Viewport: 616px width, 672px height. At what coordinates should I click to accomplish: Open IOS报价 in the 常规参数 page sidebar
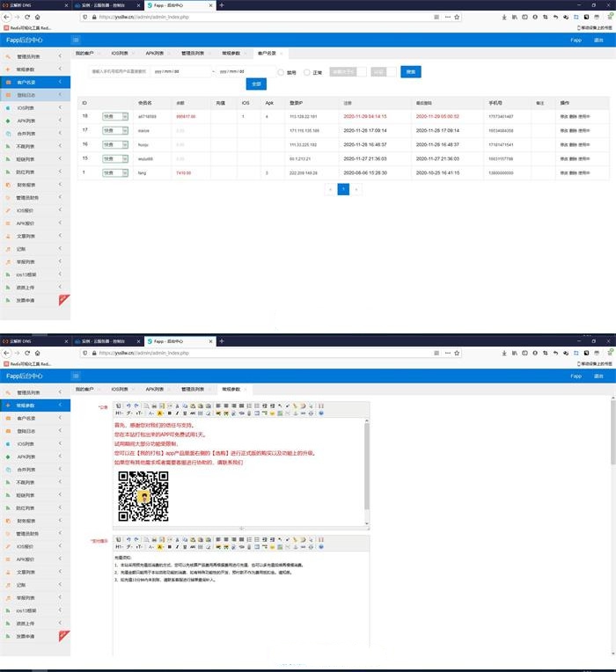25,546
